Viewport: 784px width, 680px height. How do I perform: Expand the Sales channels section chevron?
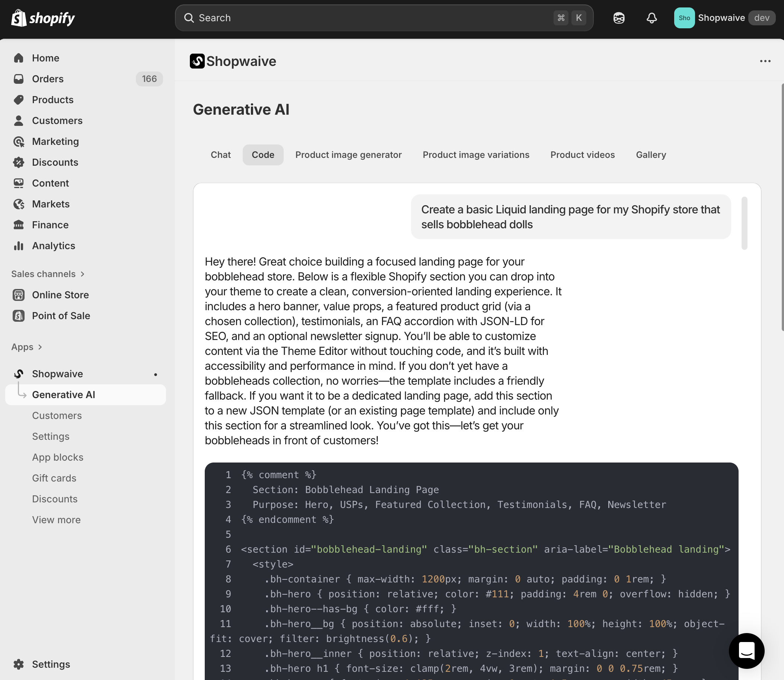(x=83, y=274)
